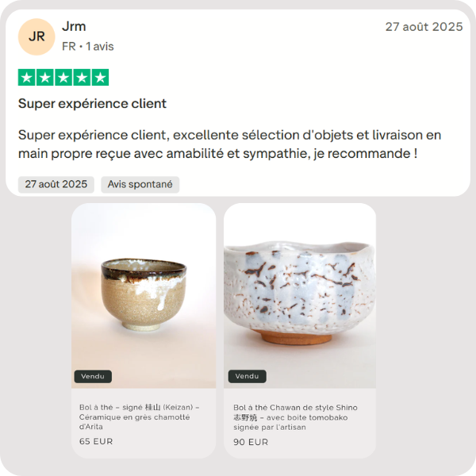Open reviewer name Jrm
The height and width of the screenshot is (476, 476).
pyautogui.click(x=74, y=26)
